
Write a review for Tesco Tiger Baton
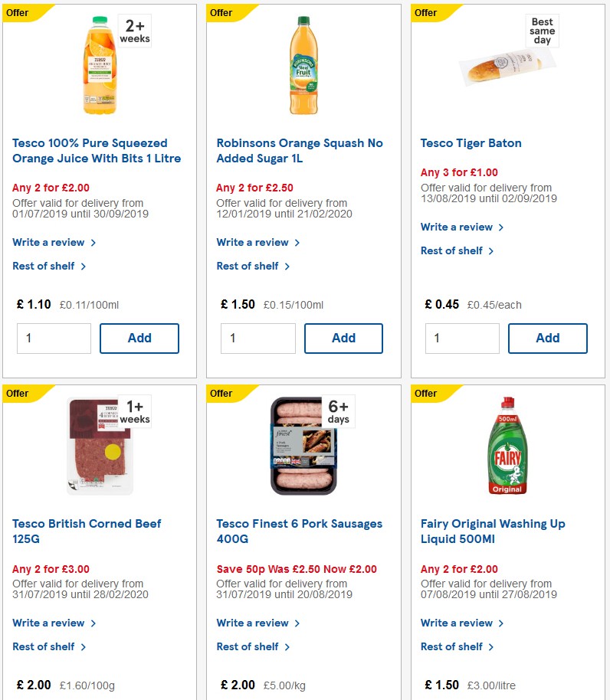[457, 227]
